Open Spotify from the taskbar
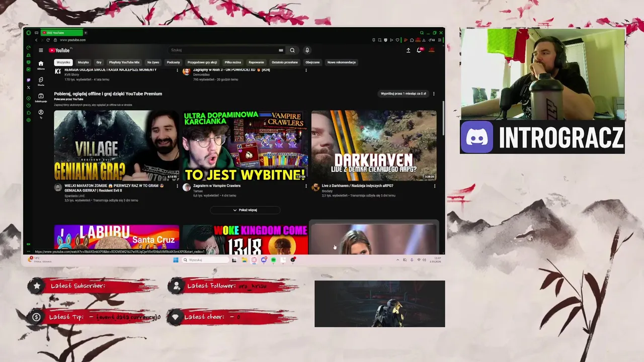 (x=273, y=260)
